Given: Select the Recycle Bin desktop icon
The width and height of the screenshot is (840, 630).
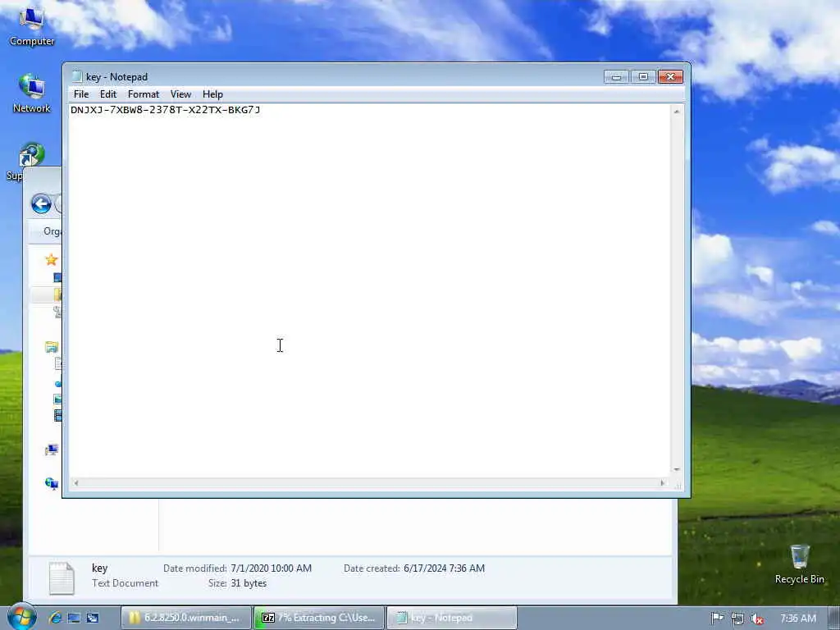Looking at the screenshot, I should 799,564.
